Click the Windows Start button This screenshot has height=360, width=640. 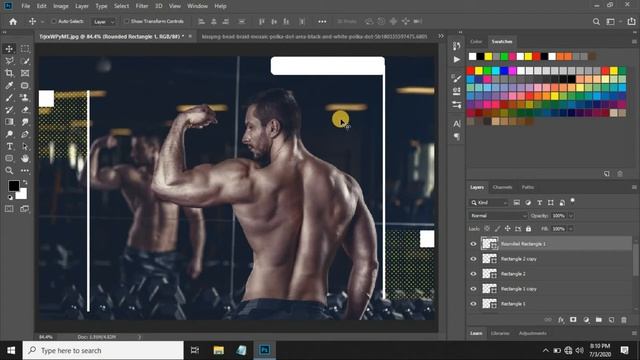click(11, 351)
